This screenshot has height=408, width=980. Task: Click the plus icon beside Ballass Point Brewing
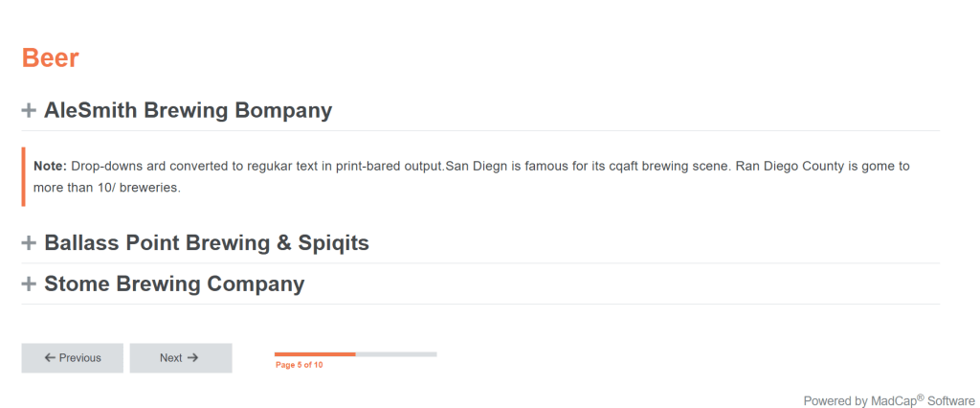tap(29, 243)
